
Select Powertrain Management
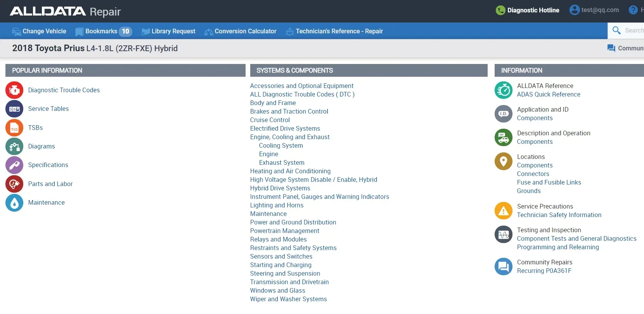click(x=285, y=231)
